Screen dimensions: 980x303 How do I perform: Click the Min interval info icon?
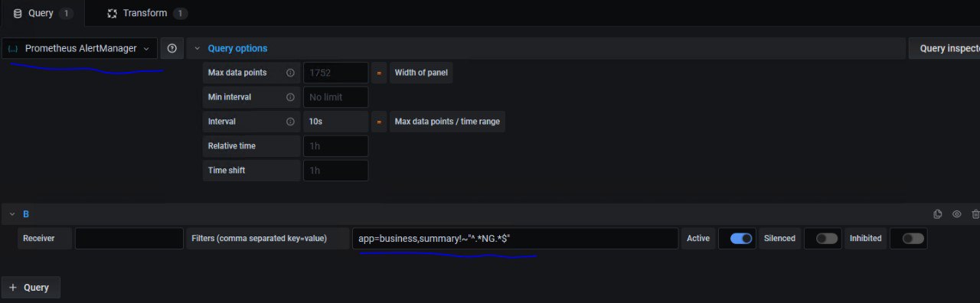290,97
